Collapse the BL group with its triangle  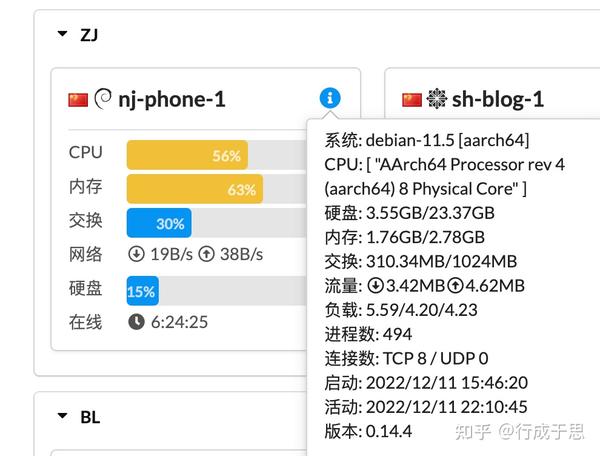point(62,416)
